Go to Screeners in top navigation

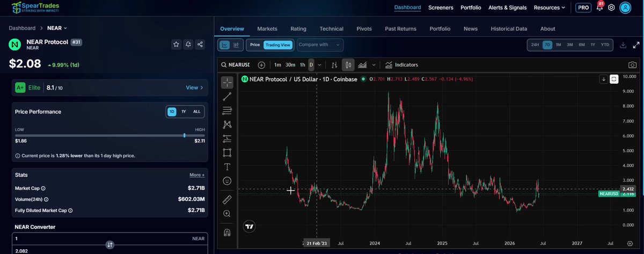click(441, 8)
